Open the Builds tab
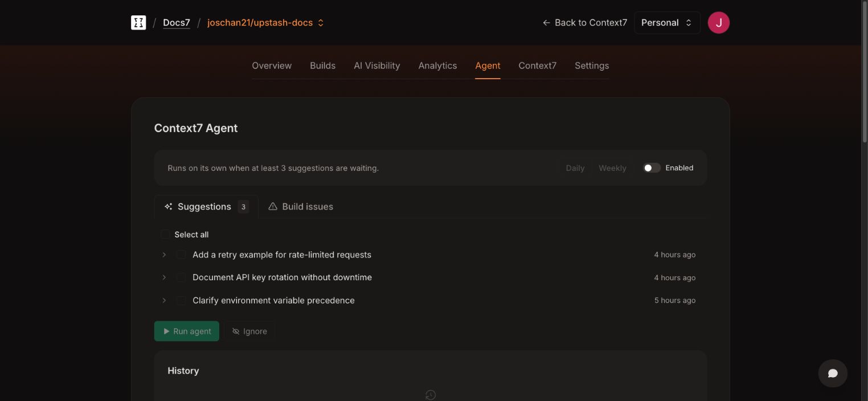868x401 pixels. pyautogui.click(x=322, y=66)
